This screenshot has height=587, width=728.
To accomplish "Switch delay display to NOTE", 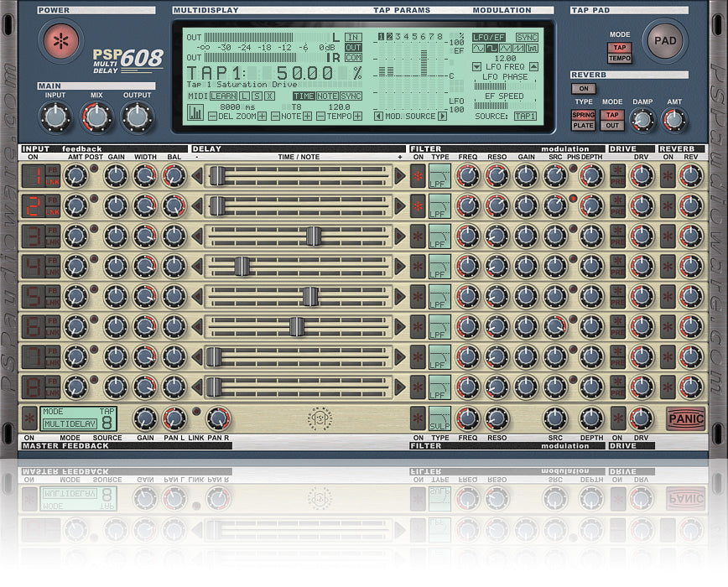I will (x=327, y=96).
